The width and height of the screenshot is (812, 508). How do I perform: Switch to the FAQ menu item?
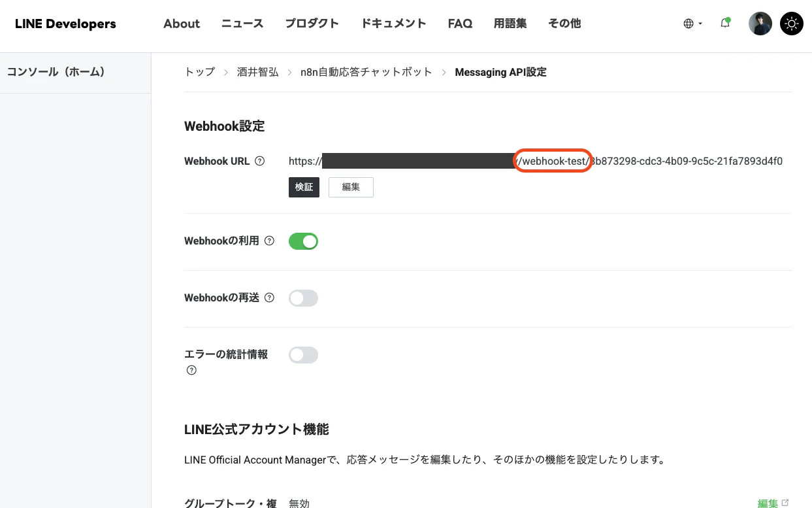(x=460, y=23)
